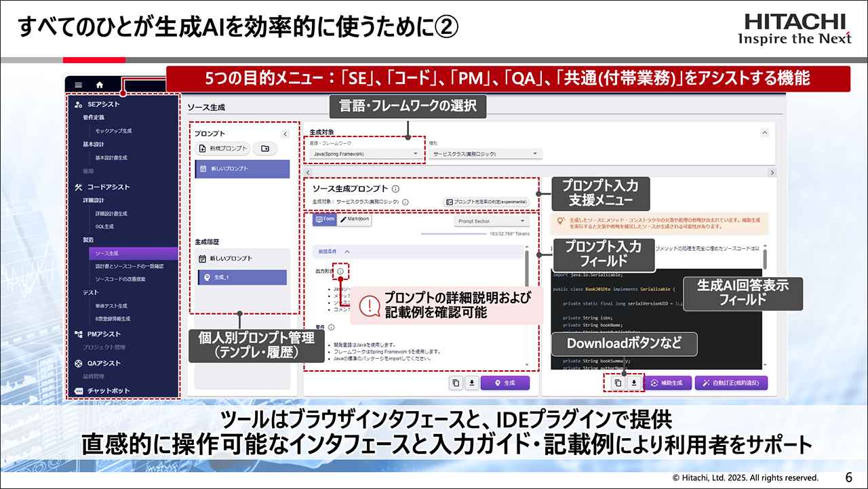Click the 自動訂正(規約違反) button
This screenshot has height=489, width=868.
coord(731,383)
